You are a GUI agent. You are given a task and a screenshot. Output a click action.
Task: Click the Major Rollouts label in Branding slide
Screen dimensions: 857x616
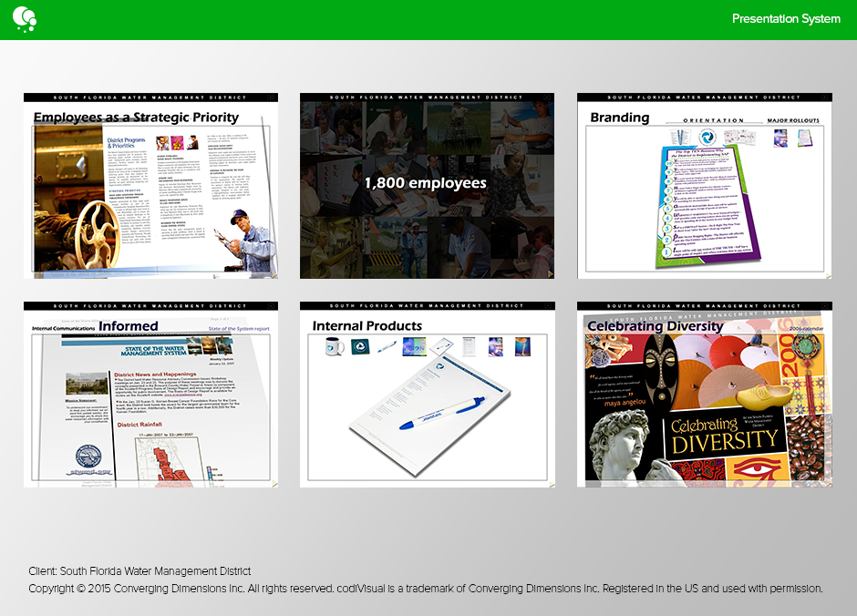(792, 120)
